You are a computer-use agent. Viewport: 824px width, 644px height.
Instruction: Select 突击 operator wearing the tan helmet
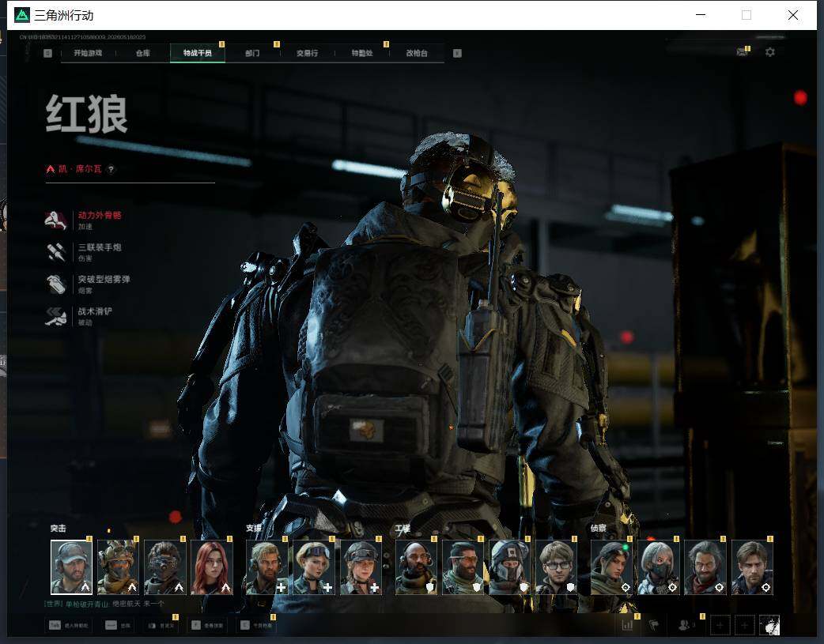(x=119, y=567)
